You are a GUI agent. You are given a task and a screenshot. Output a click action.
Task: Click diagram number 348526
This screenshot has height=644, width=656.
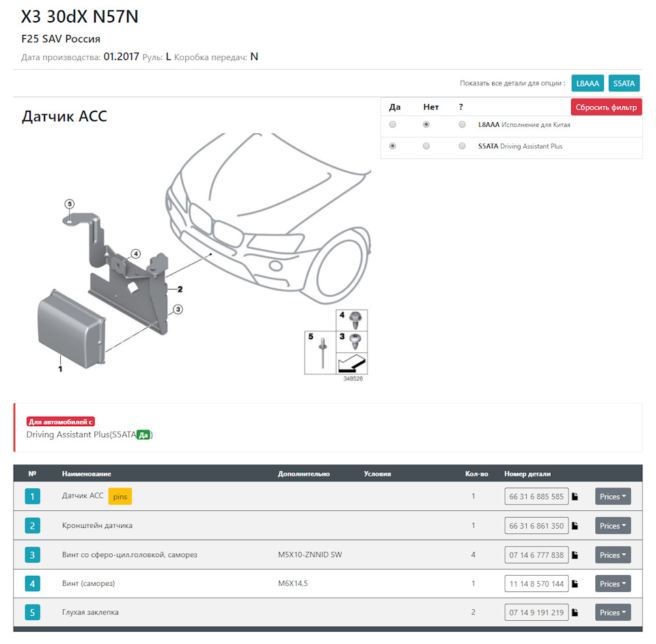pos(353,378)
